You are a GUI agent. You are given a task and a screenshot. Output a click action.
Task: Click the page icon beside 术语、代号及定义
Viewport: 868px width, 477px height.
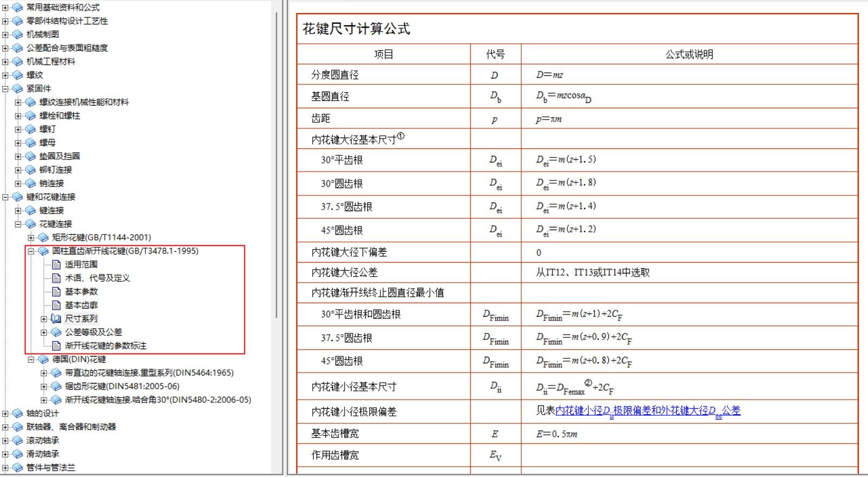[56, 278]
